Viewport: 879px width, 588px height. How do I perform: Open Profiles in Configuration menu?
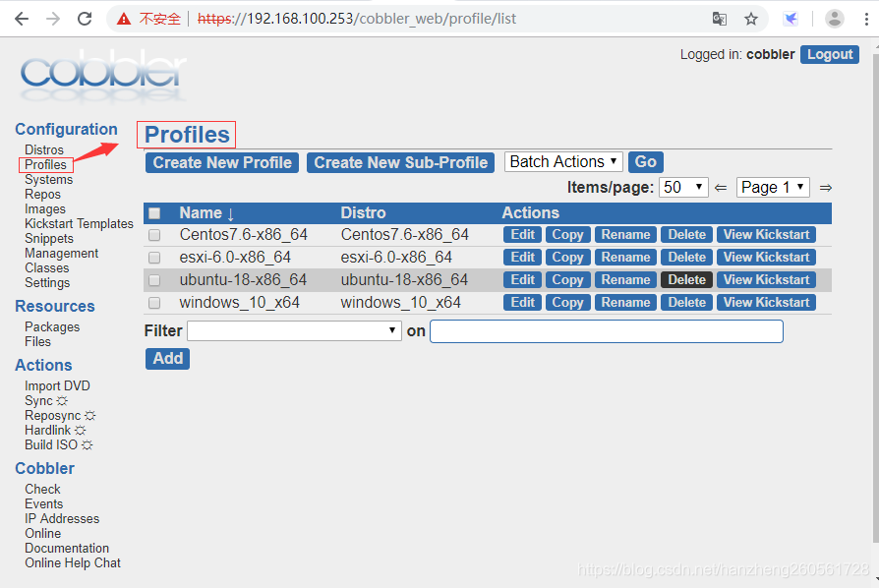pyautogui.click(x=45, y=164)
